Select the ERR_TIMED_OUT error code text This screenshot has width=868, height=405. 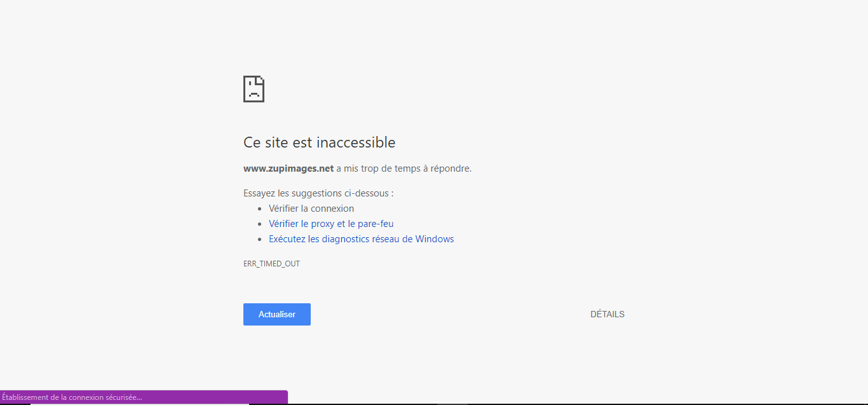pyautogui.click(x=271, y=264)
